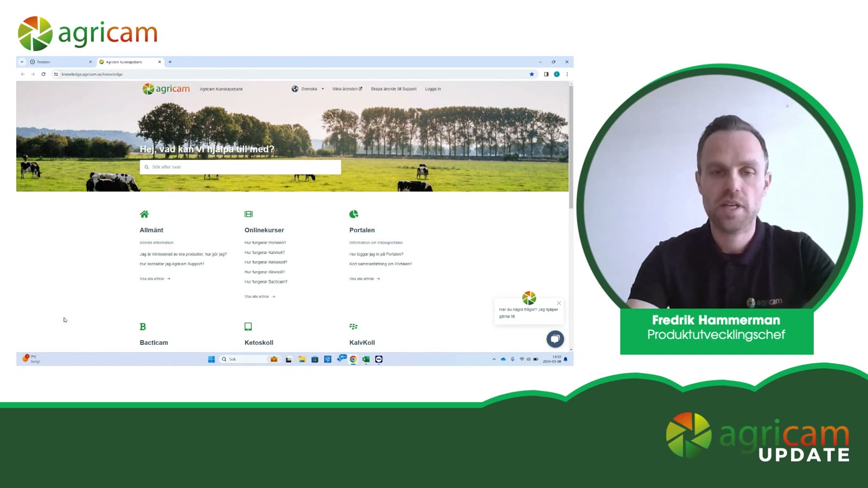Select the Agricam Kunskapsbank tab
The width and height of the screenshot is (868, 488).
[x=130, y=62]
